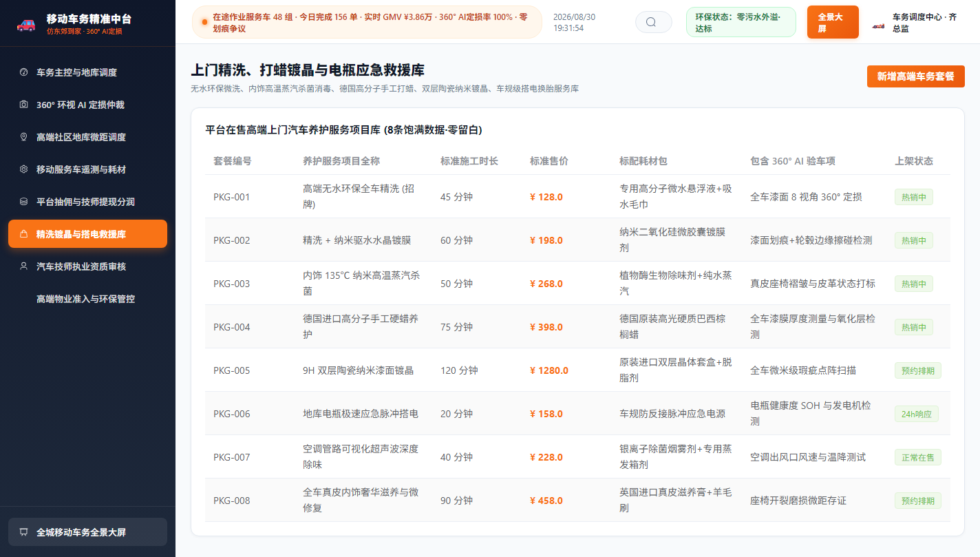Click the 环保状态：零污水外溢·达标 badge
980x557 pixels.
pos(741,22)
